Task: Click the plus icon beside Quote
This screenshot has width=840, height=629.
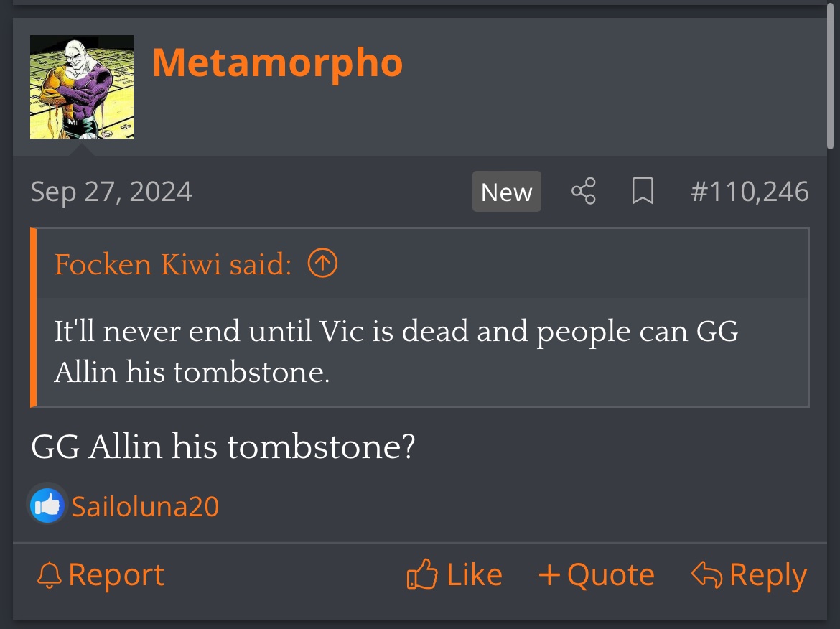Action: tap(549, 575)
